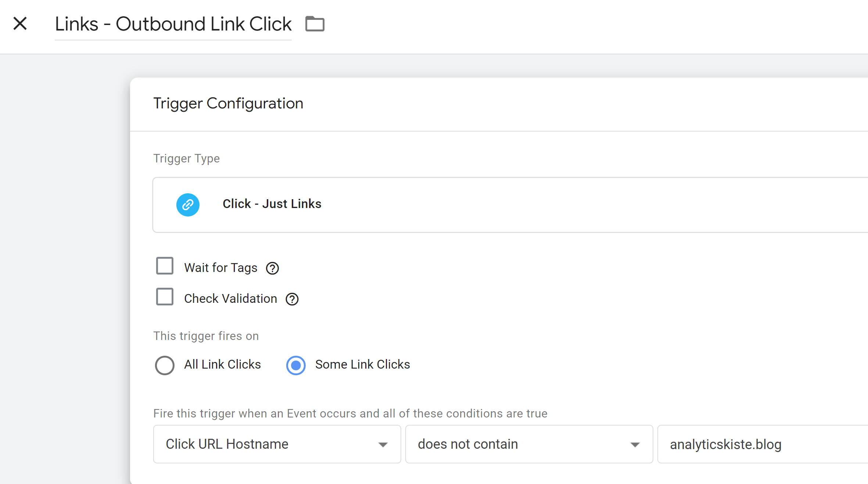Screen dimensions: 868x484
Task: Dismiss the trigger editor with the X icon
Action: (20, 24)
